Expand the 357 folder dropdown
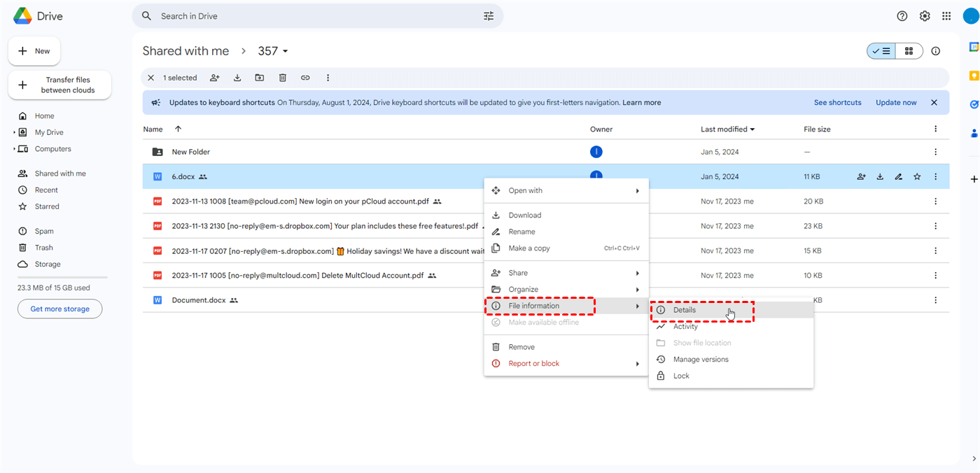 285,52
